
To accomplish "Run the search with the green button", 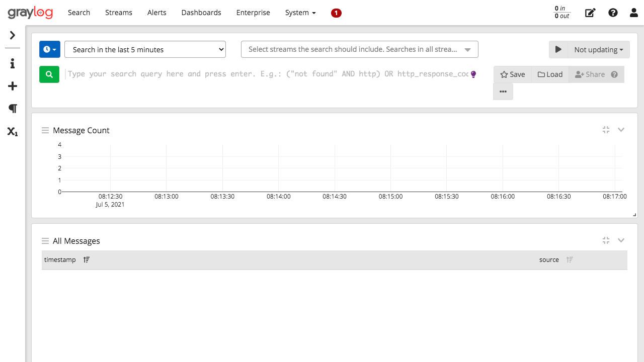I will (x=49, y=74).
